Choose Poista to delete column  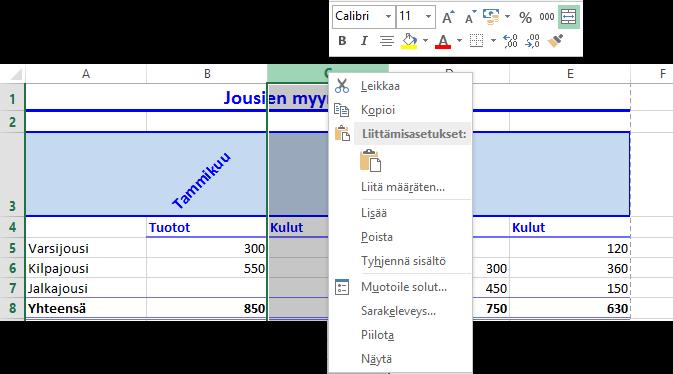tap(400, 237)
